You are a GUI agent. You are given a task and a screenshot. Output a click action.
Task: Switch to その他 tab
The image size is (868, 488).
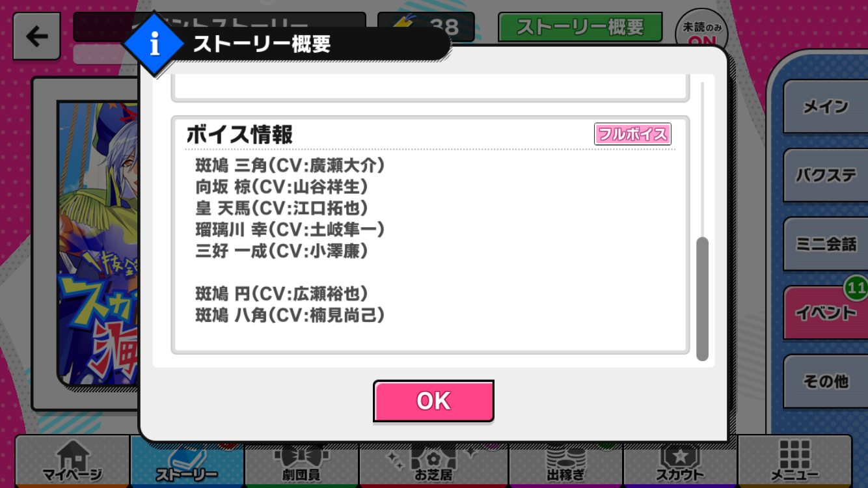tap(825, 381)
